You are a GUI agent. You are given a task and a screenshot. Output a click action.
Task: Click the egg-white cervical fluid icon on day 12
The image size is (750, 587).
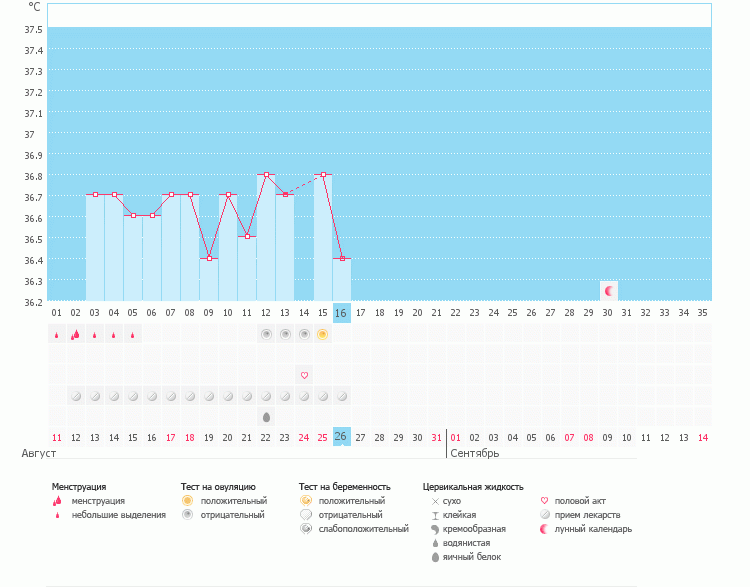pyautogui.click(x=266, y=417)
